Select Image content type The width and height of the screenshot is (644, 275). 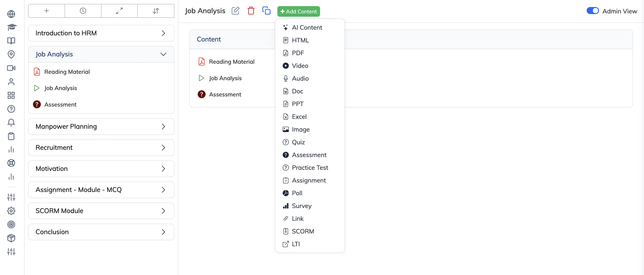(x=310, y=130)
